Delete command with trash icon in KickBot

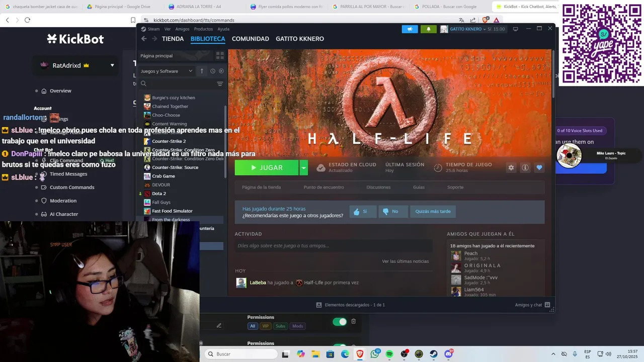[x=353, y=321]
